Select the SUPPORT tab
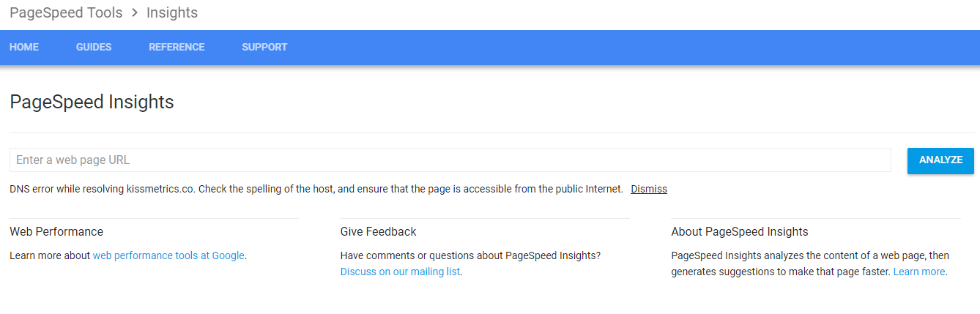Viewport: 980px width, 314px height. tap(264, 47)
